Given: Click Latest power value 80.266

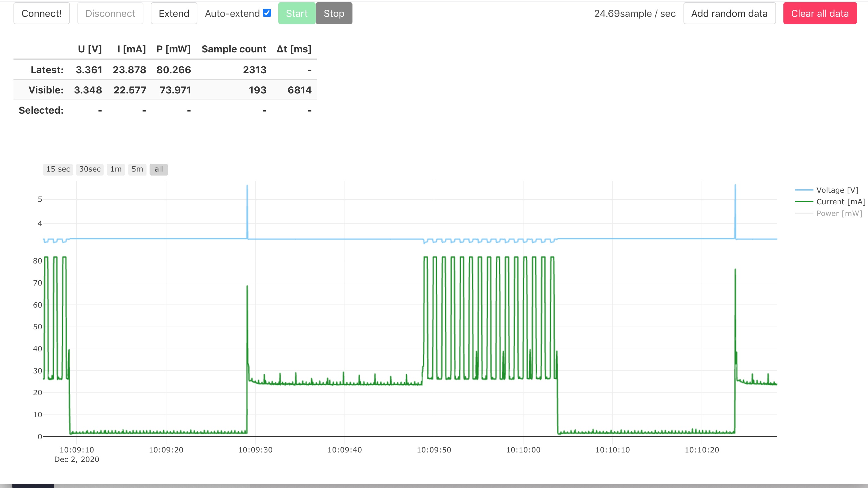Looking at the screenshot, I should pyautogui.click(x=173, y=70).
